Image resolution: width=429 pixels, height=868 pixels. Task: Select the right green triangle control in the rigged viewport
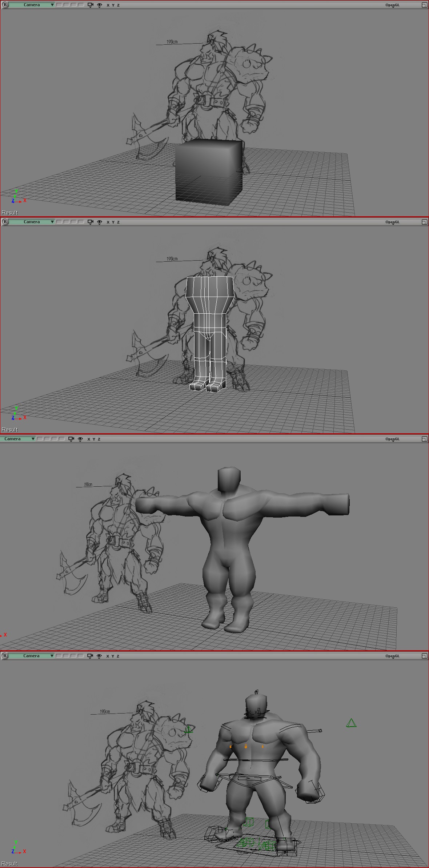click(351, 723)
